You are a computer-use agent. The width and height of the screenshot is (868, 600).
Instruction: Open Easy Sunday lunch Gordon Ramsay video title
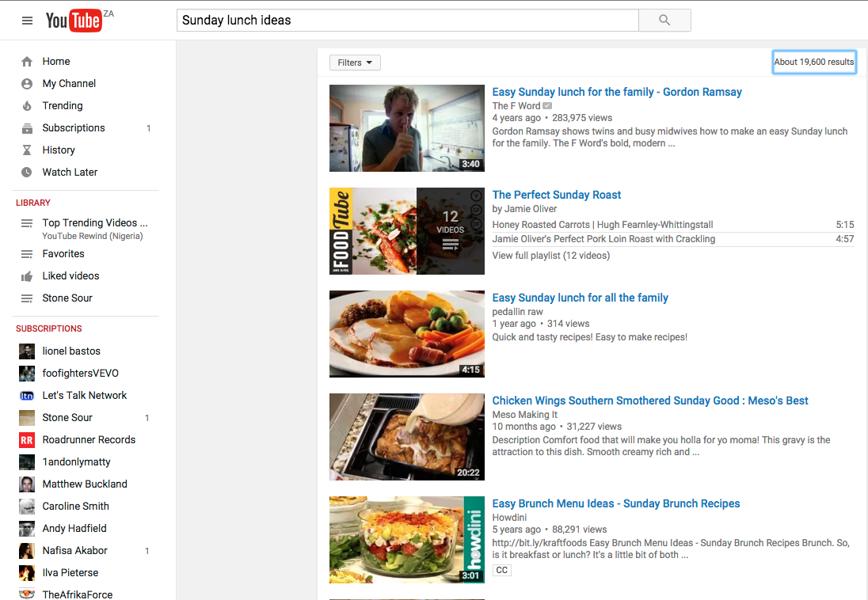tap(617, 92)
